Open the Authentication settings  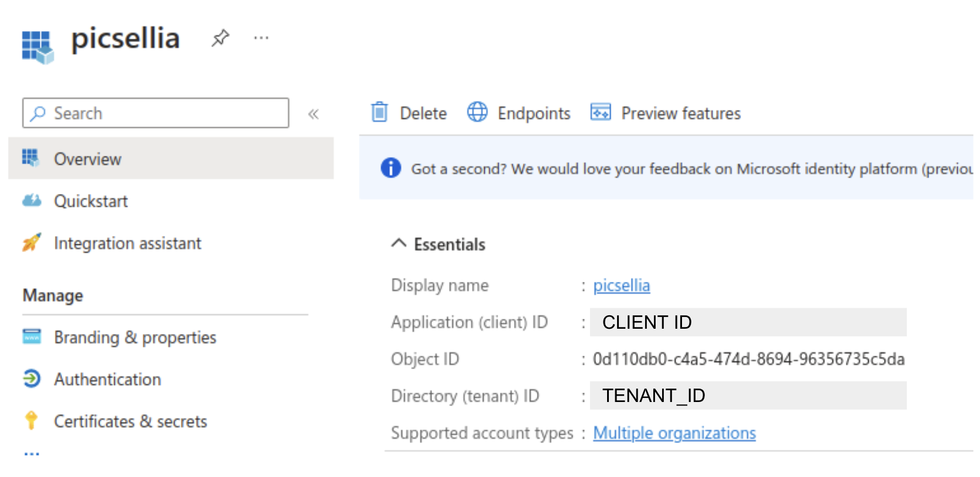(x=108, y=379)
